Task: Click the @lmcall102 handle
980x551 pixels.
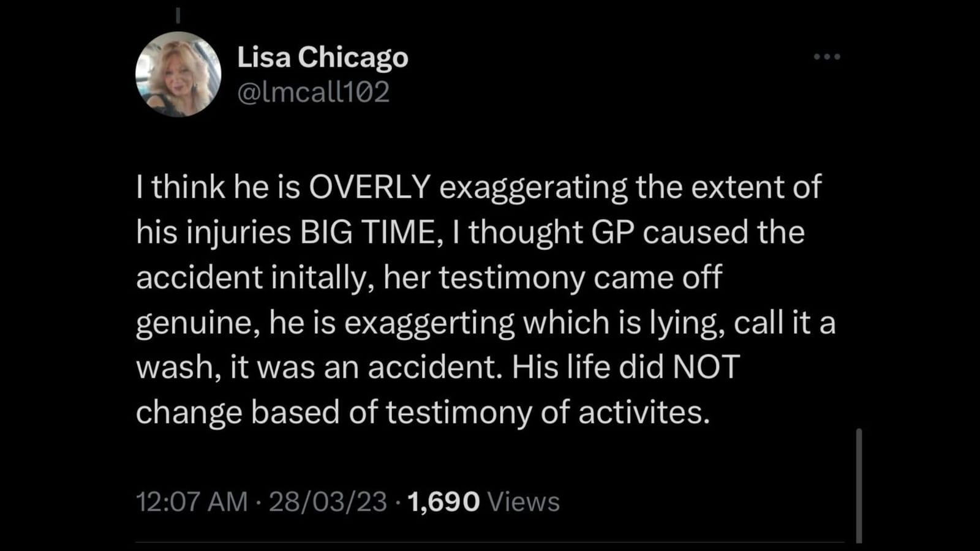Action: tap(313, 92)
